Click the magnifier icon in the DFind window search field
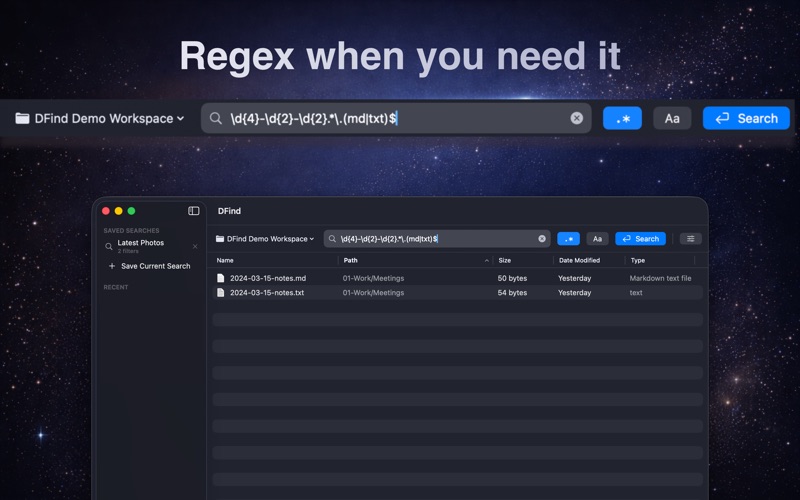 [332, 239]
